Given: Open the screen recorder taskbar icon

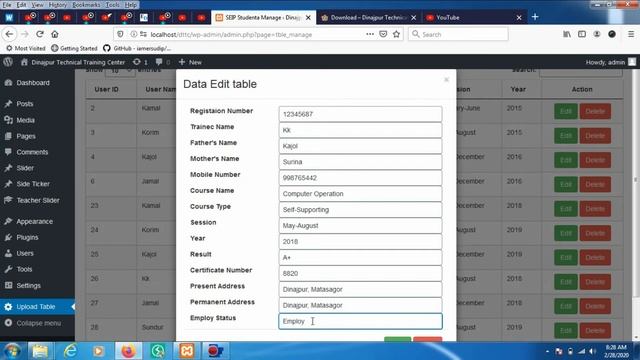Looking at the screenshot, I should 215,351.
